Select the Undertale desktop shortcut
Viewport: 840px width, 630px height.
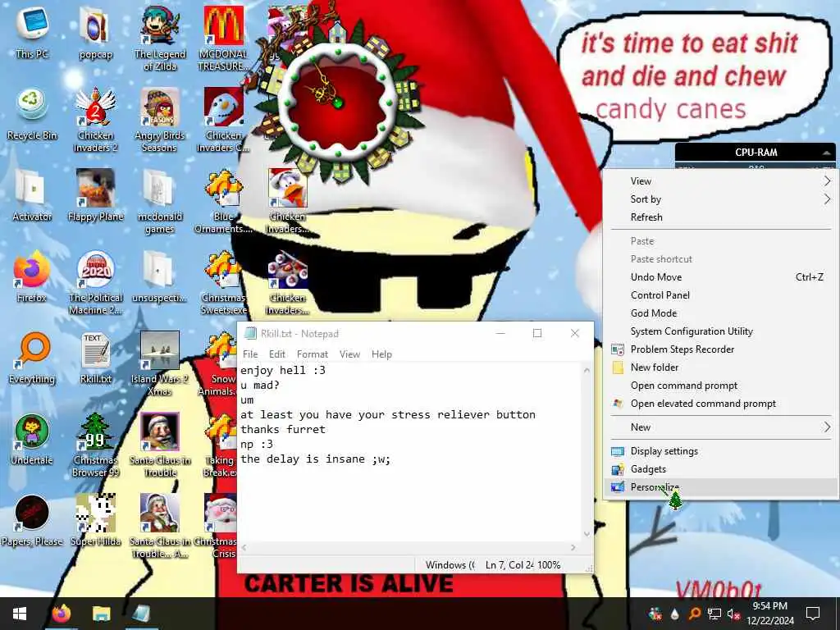32,440
